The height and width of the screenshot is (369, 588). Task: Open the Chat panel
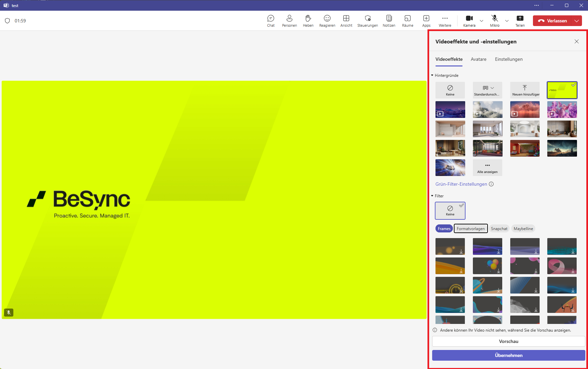pos(271,20)
